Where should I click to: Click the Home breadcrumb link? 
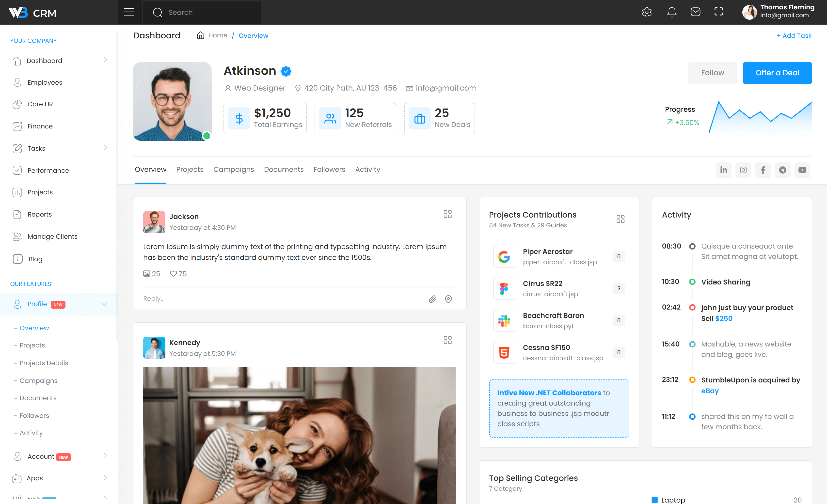click(x=218, y=35)
